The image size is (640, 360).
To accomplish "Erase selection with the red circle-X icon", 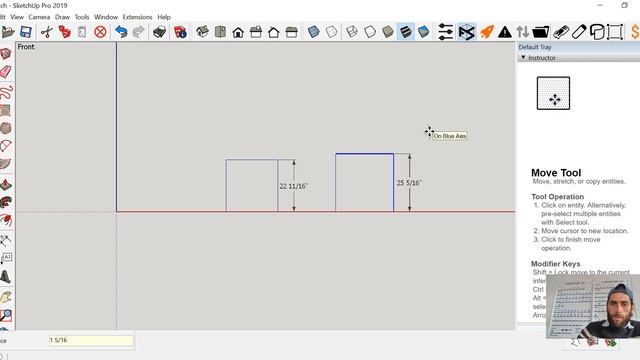I will pyautogui.click(x=100, y=32).
